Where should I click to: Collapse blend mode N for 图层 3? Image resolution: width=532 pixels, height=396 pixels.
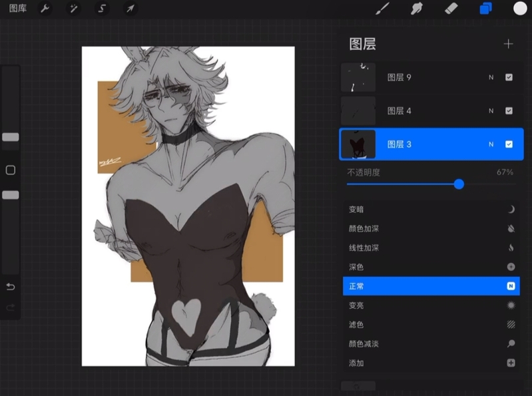tap(491, 144)
